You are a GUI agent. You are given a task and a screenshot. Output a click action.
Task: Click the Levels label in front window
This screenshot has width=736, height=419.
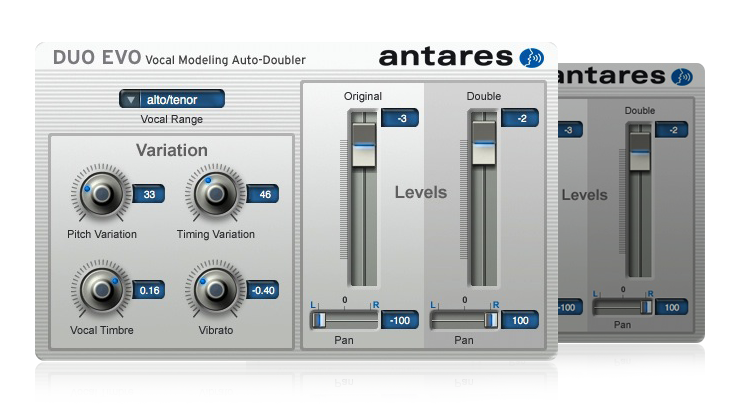(421, 192)
